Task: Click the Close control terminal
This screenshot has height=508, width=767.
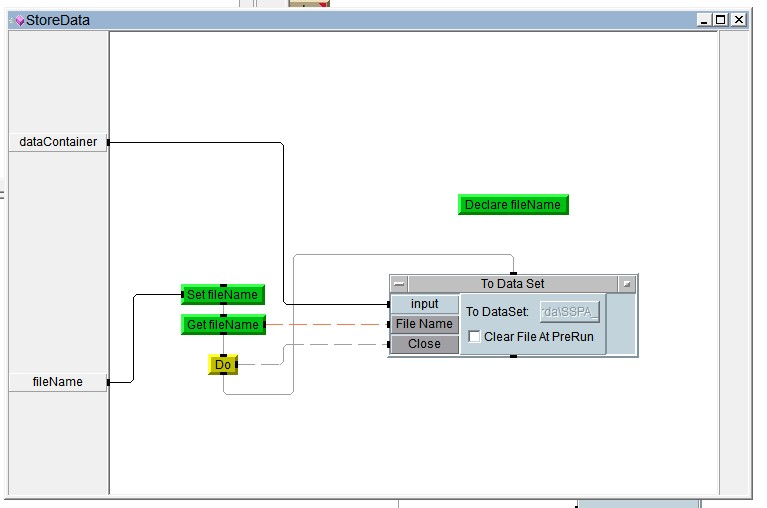Action: tap(424, 344)
